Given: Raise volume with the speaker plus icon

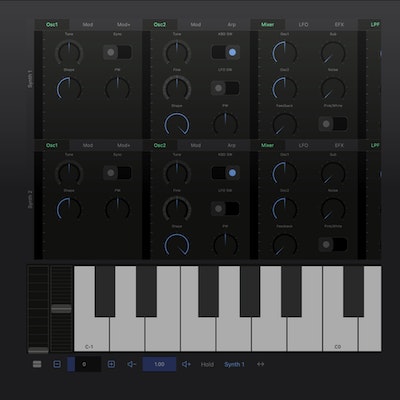Looking at the screenshot, I should point(186,364).
